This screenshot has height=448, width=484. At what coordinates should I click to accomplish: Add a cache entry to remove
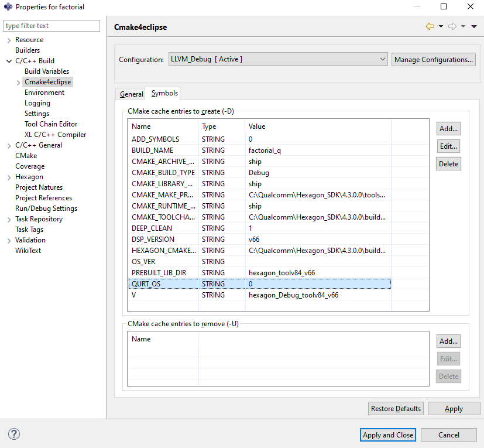coord(448,341)
